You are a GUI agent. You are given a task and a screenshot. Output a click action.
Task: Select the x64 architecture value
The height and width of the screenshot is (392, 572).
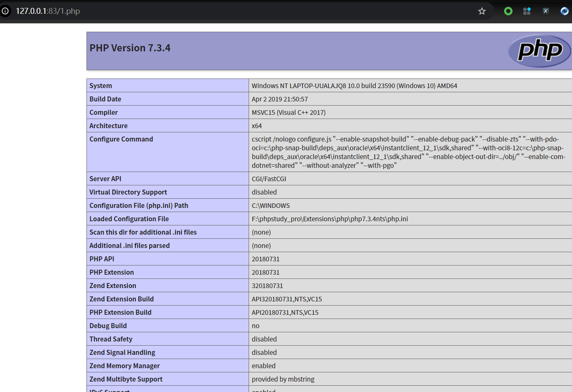point(257,126)
